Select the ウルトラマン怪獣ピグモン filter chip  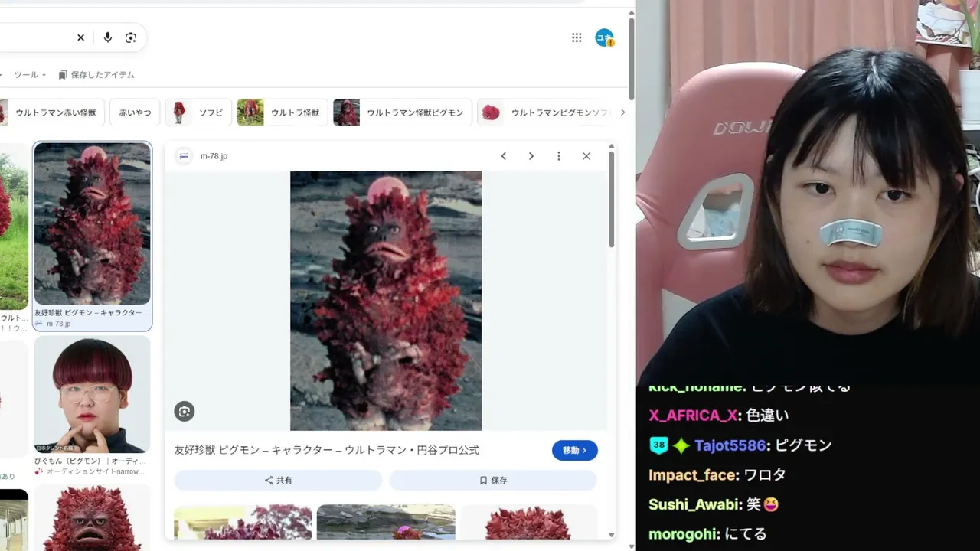[402, 112]
